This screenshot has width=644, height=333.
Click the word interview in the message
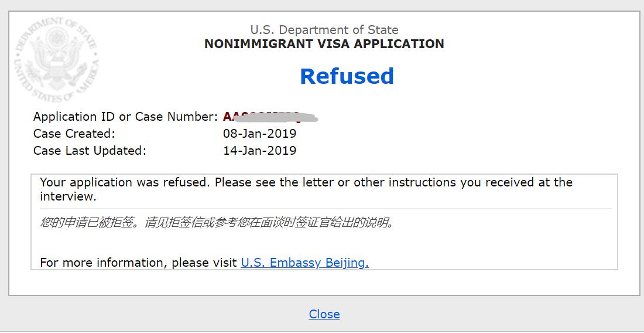pyautogui.click(x=68, y=196)
